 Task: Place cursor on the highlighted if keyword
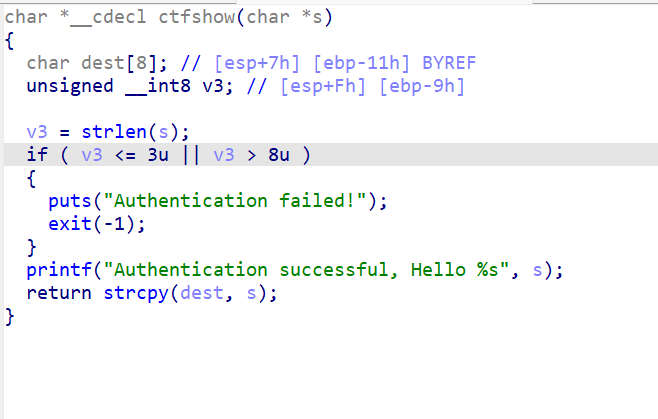pyautogui.click(x=37, y=155)
